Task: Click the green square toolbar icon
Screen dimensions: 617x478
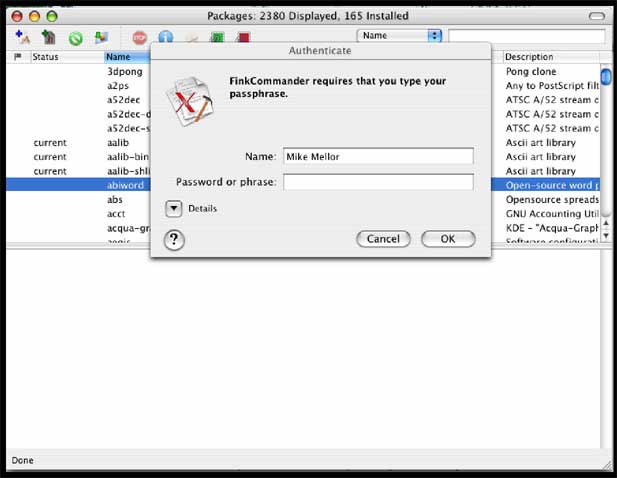Action: (217, 37)
